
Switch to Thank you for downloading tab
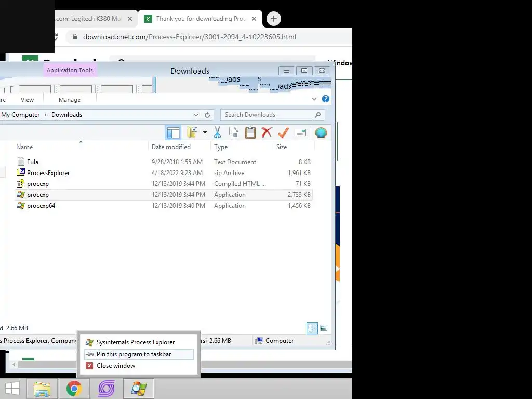(x=201, y=19)
